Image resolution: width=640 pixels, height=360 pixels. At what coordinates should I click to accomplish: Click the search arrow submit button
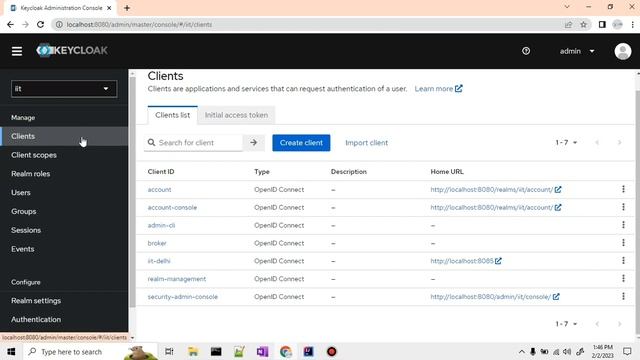tap(253, 143)
